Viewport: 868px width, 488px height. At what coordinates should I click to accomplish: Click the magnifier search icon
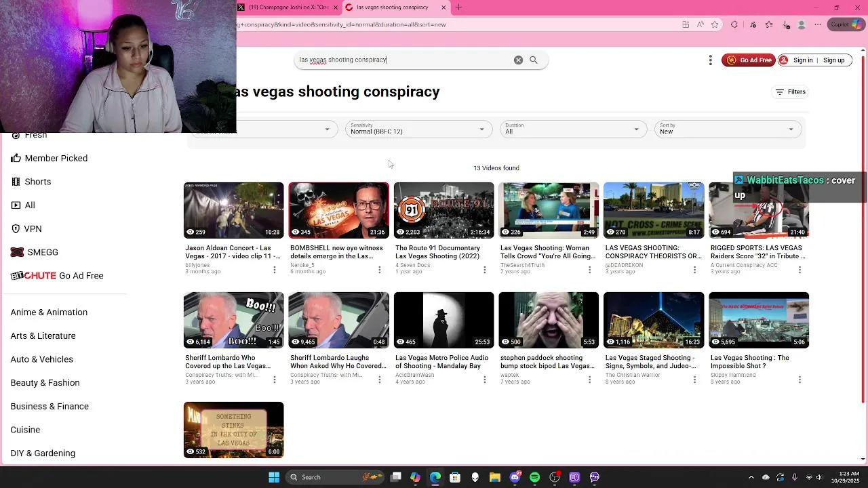tap(534, 60)
